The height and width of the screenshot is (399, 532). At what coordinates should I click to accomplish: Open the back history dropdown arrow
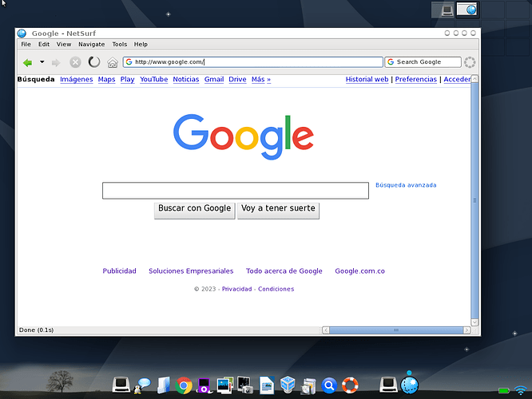click(x=42, y=61)
